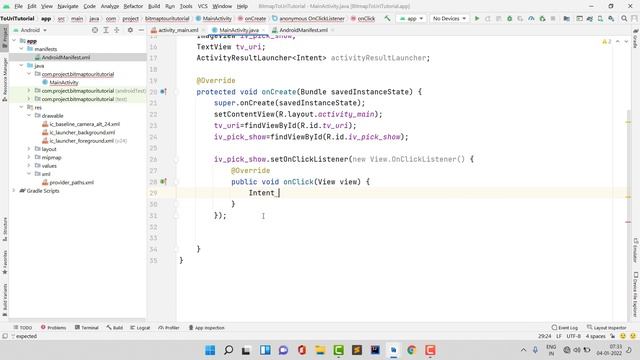Open the Problems tool window
The width and height of the screenshot is (640, 360).
coord(53,328)
